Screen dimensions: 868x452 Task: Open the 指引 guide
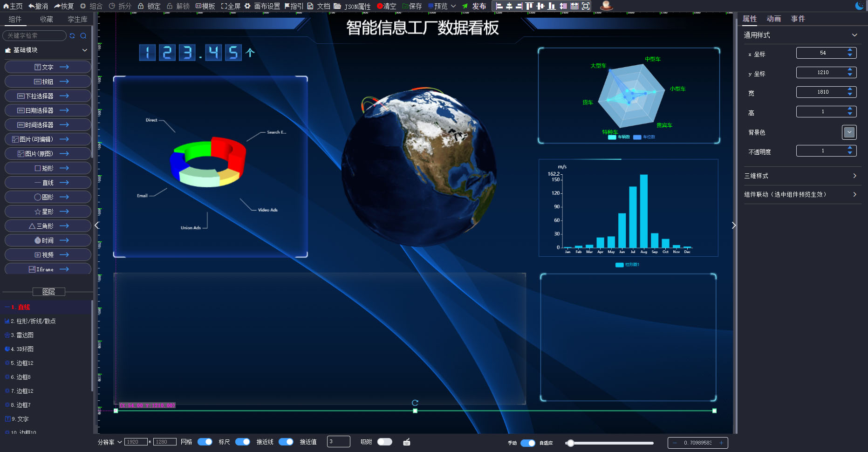[x=294, y=6]
